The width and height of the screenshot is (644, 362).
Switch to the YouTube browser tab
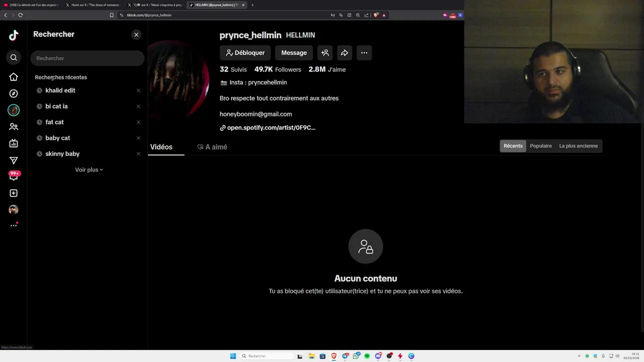tap(32, 5)
